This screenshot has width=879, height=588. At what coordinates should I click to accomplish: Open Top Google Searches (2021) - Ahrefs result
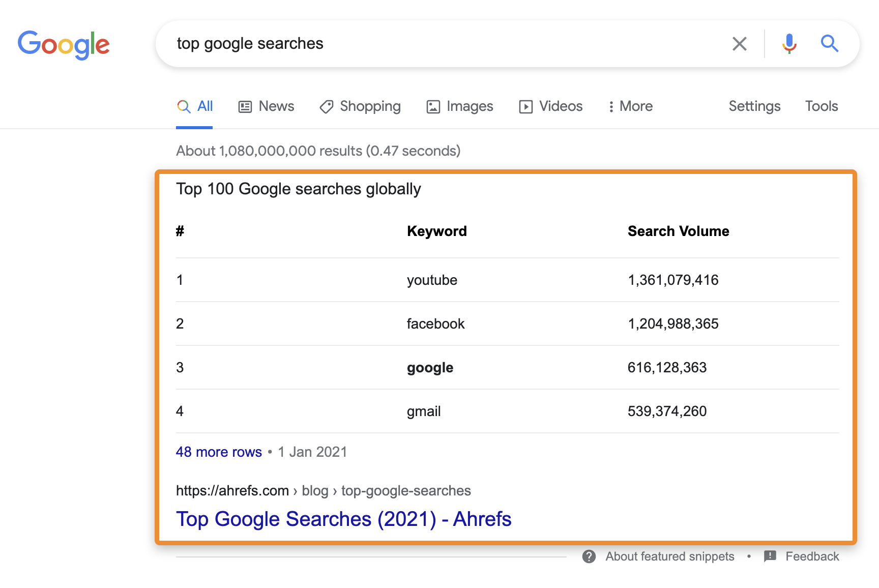pyautogui.click(x=343, y=519)
